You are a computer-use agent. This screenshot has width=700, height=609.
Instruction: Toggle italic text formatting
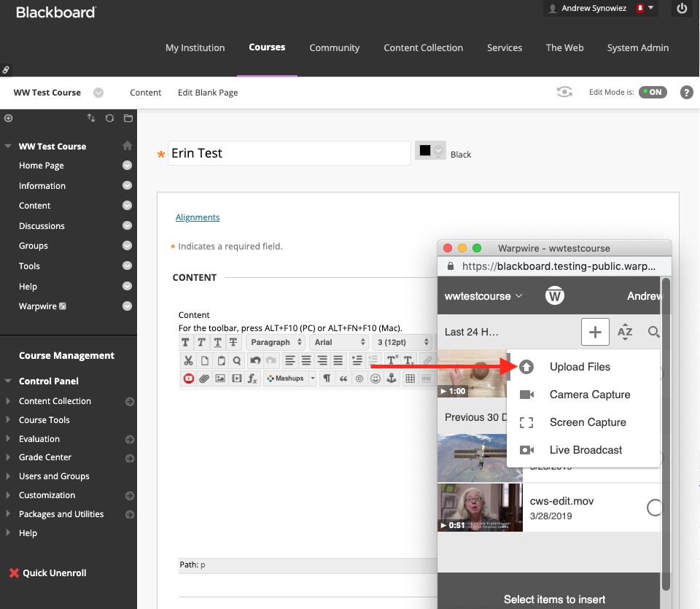pyautogui.click(x=202, y=343)
